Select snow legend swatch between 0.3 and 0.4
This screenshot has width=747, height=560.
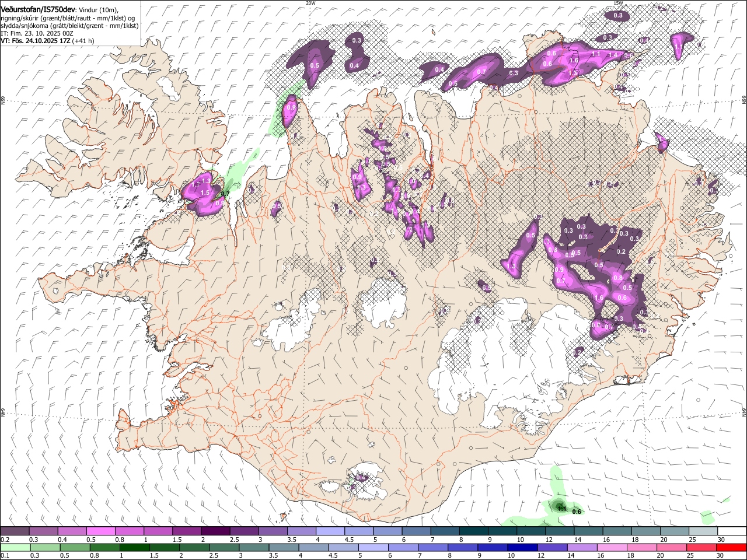click(x=43, y=531)
